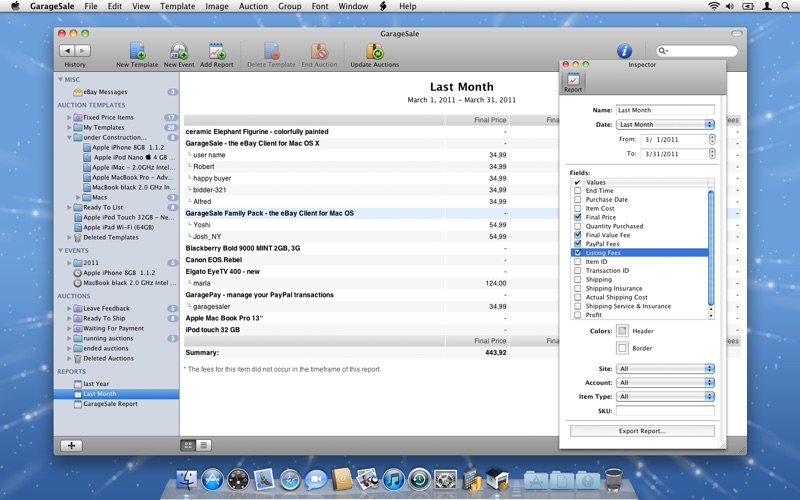
Task: Click the Export Report button
Action: 642,431
